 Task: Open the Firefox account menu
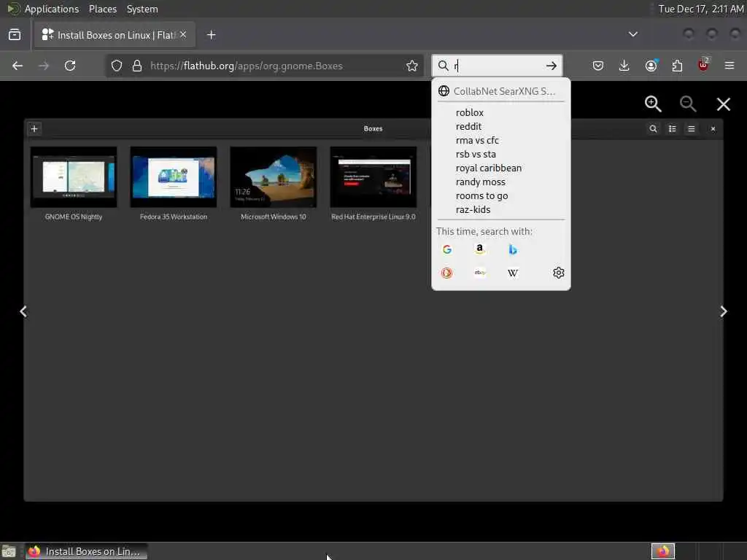(x=651, y=66)
